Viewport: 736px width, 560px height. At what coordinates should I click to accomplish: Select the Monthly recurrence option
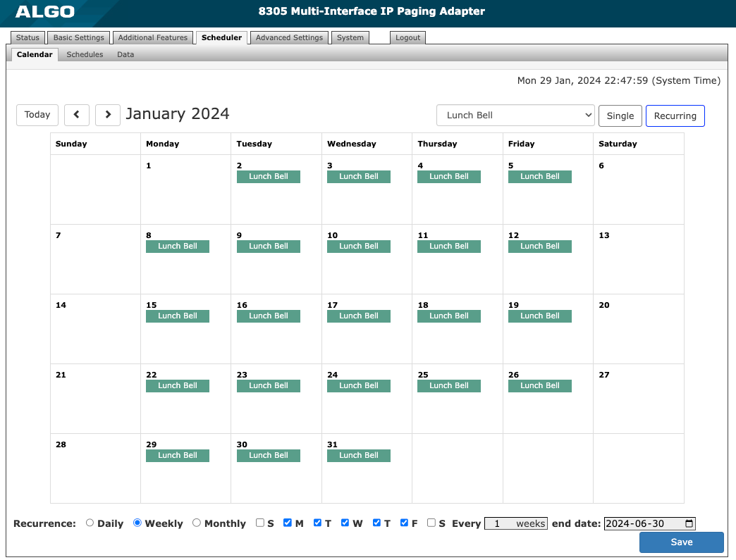(x=197, y=523)
